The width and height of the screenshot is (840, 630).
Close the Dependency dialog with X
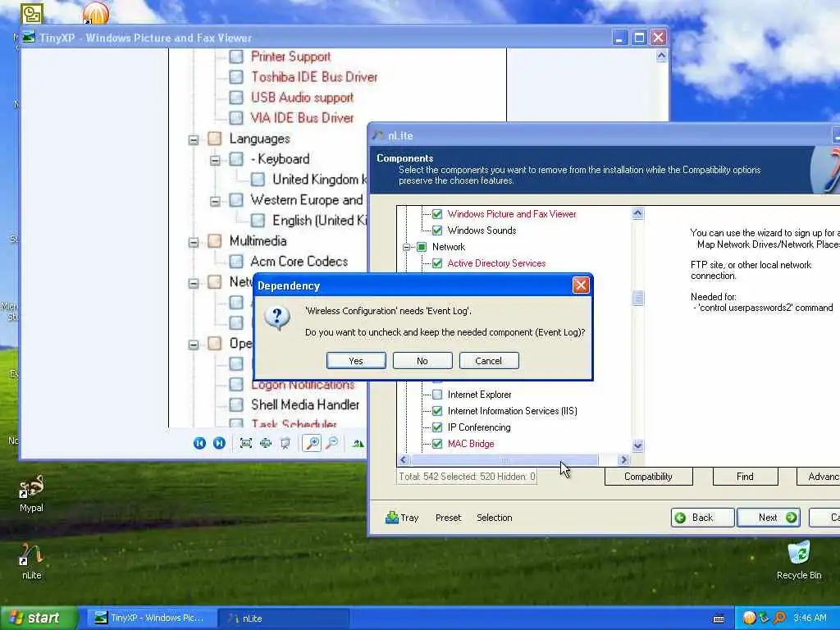(x=581, y=285)
